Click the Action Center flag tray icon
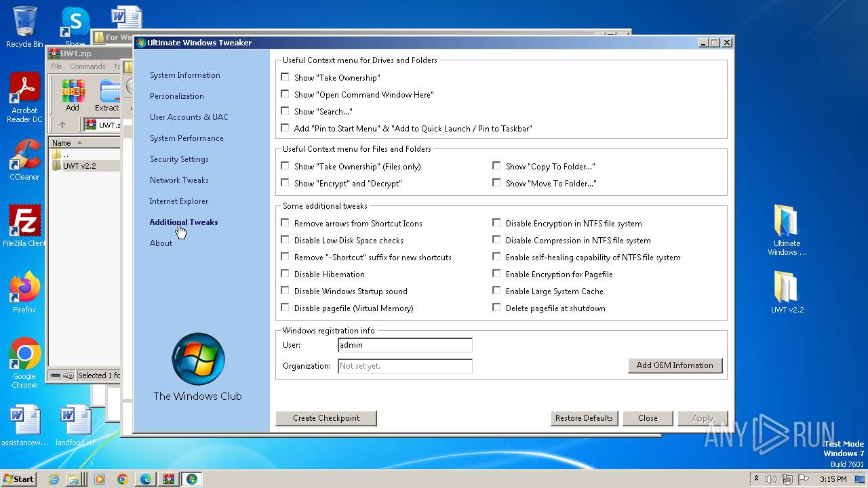The width and height of the screenshot is (868, 488). 803,479
